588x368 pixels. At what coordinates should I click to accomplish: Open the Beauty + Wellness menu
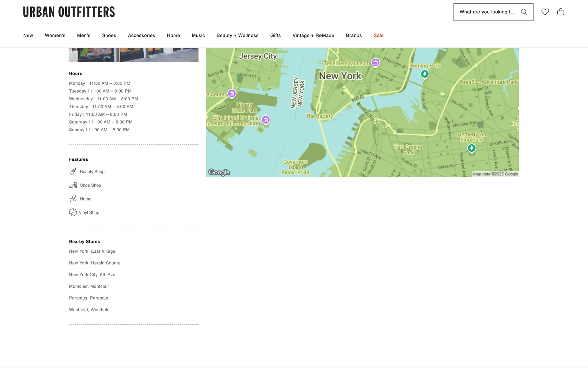pos(237,36)
